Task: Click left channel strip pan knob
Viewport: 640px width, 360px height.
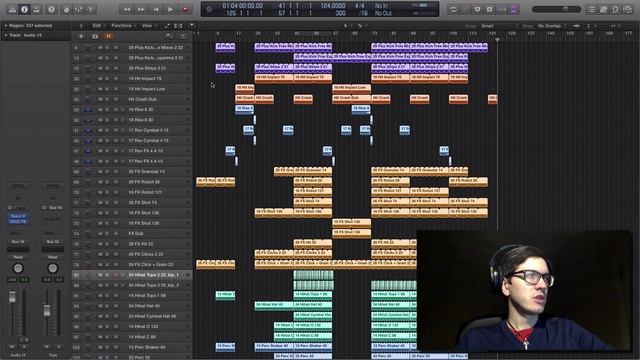Action: [18, 269]
